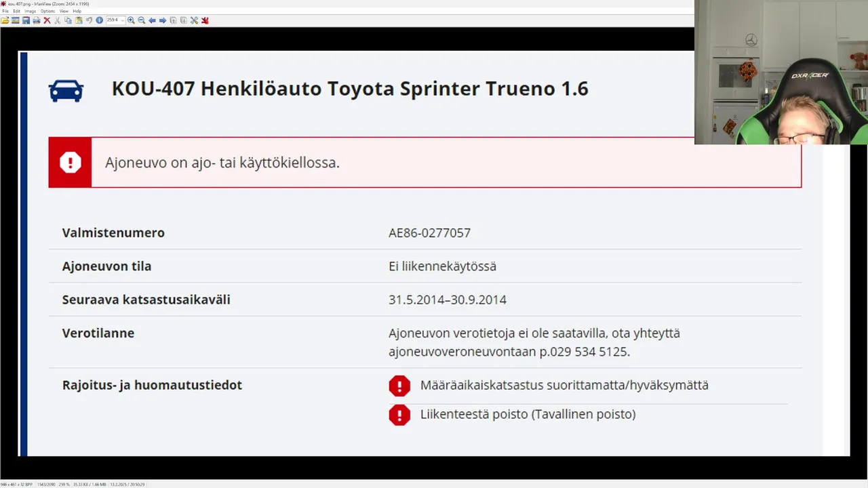Click the date range 31.5.2014–30.9.2014
The width and height of the screenshot is (868, 488).
[448, 300]
